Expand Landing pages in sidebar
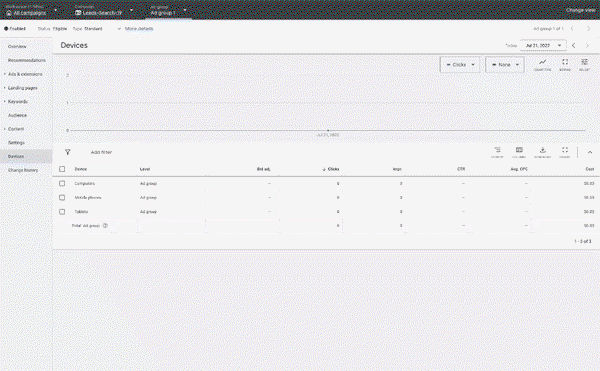600x371 pixels. tap(5, 88)
